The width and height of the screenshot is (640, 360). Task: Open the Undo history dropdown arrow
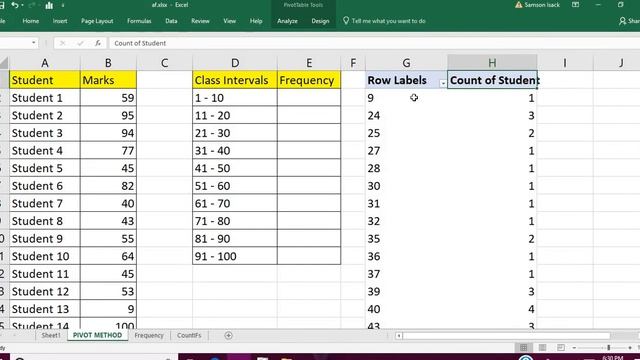click(22, 5)
